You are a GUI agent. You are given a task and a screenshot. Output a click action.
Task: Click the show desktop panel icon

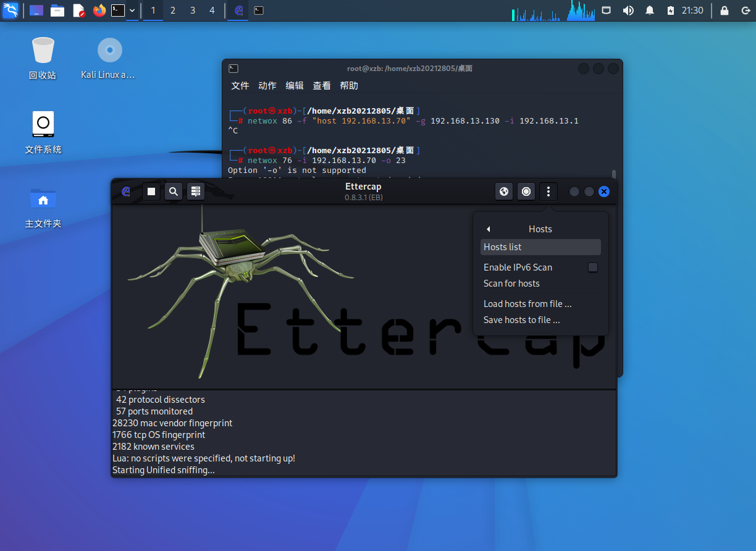(36, 11)
